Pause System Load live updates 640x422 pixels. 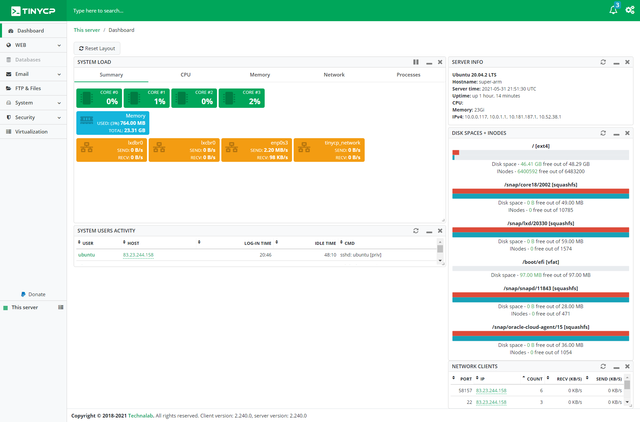pyautogui.click(x=416, y=62)
